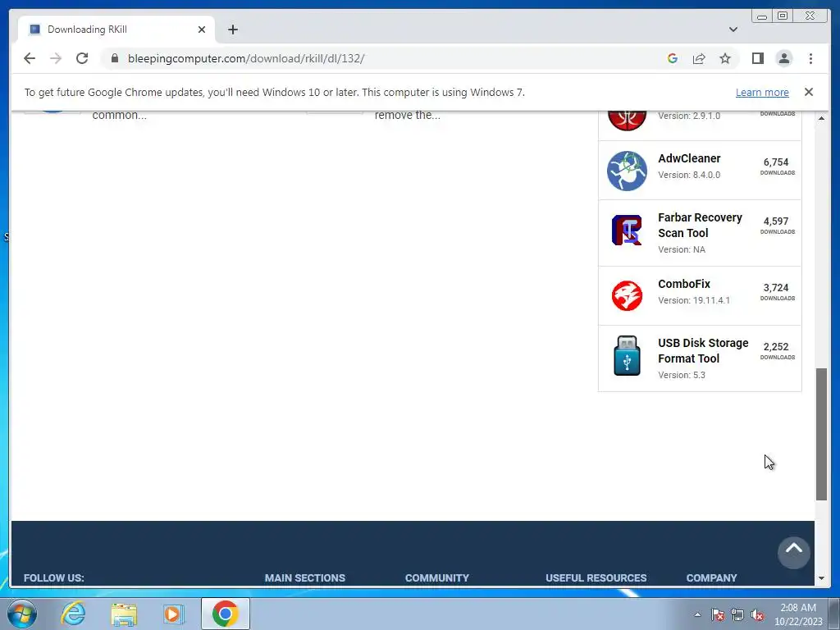Screen dimensions: 840x630
Task: Click the MAIN SECTIONS footer heading
Action: click(305, 578)
